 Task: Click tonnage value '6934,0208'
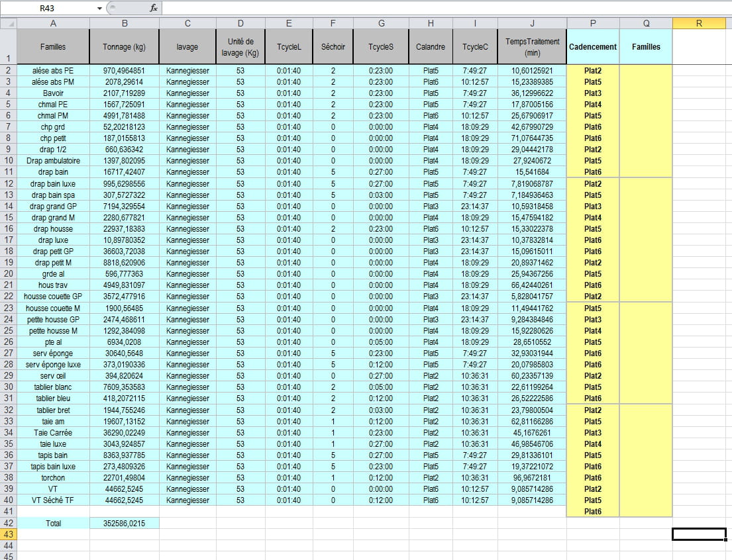pos(124,342)
